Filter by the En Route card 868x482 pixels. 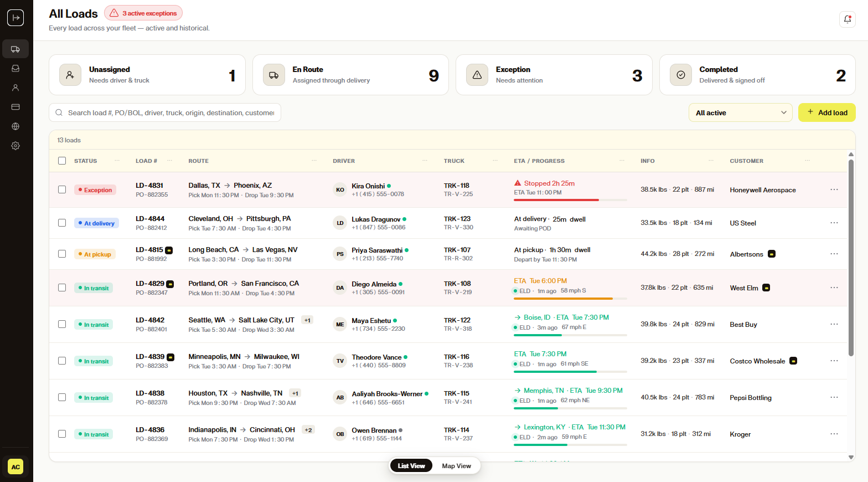(x=350, y=75)
